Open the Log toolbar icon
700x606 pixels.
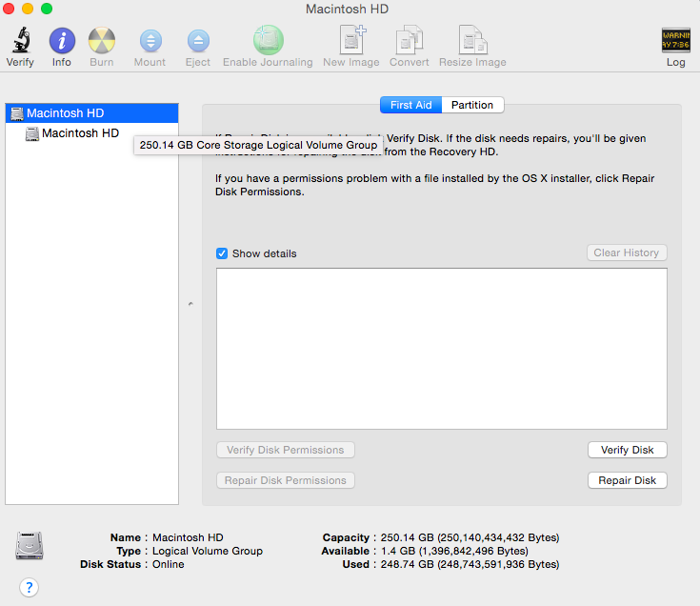[675, 40]
